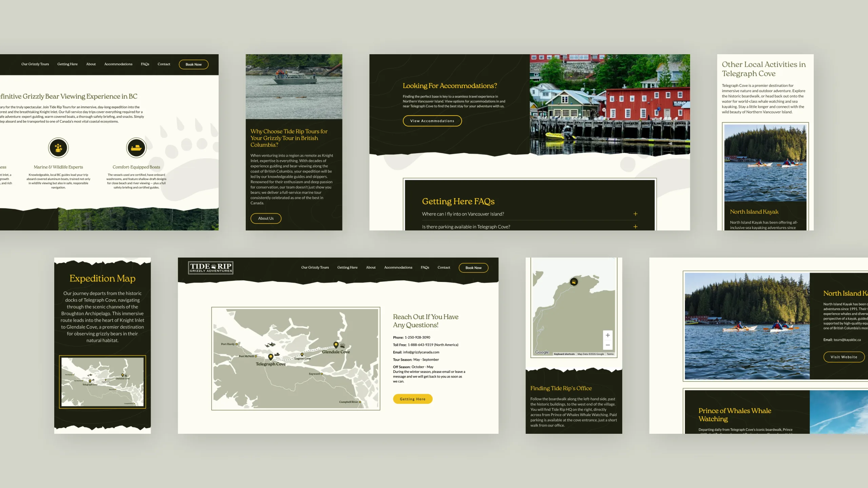The height and width of the screenshot is (488, 868).
Task: Expand the 'Is there parking available in Telegraph Cove?' plus icon
Action: point(635,227)
